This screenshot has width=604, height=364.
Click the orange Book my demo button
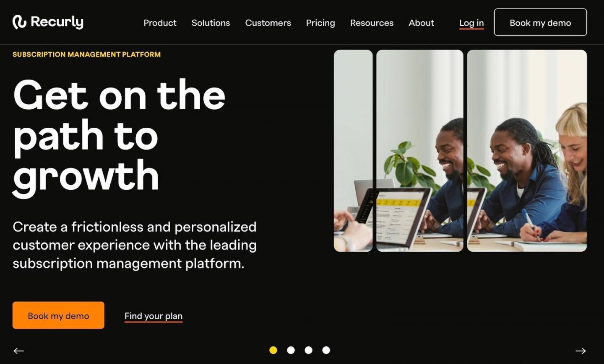point(58,315)
